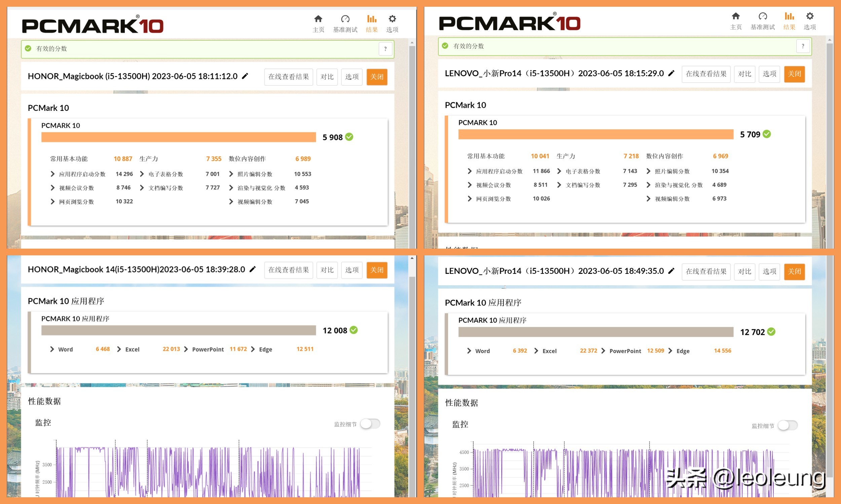
Task: Click 在线查看结果 for the HONOR 18:11:12 result
Action: pyautogui.click(x=288, y=77)
